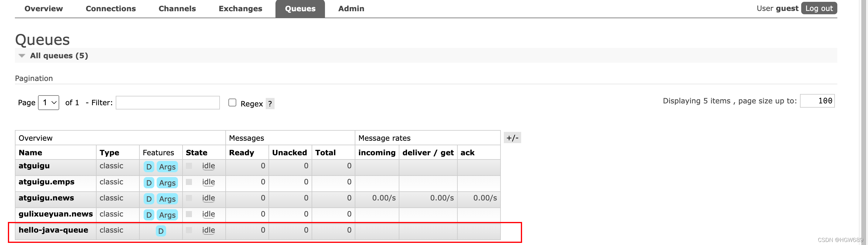Click the Args badge for atguigu.news
The image size is (868, 245).
(x=167, y=199)
